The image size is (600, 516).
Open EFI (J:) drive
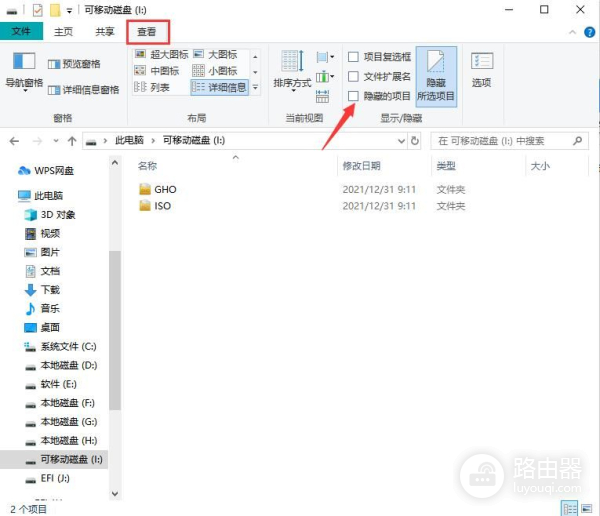47,478
